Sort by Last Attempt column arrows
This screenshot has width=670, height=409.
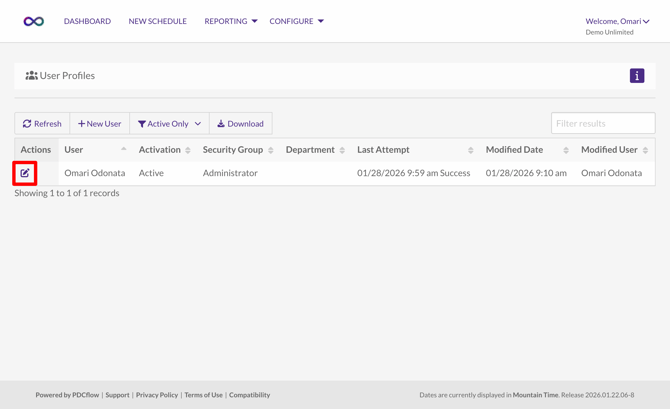click(x=470, y=150)
